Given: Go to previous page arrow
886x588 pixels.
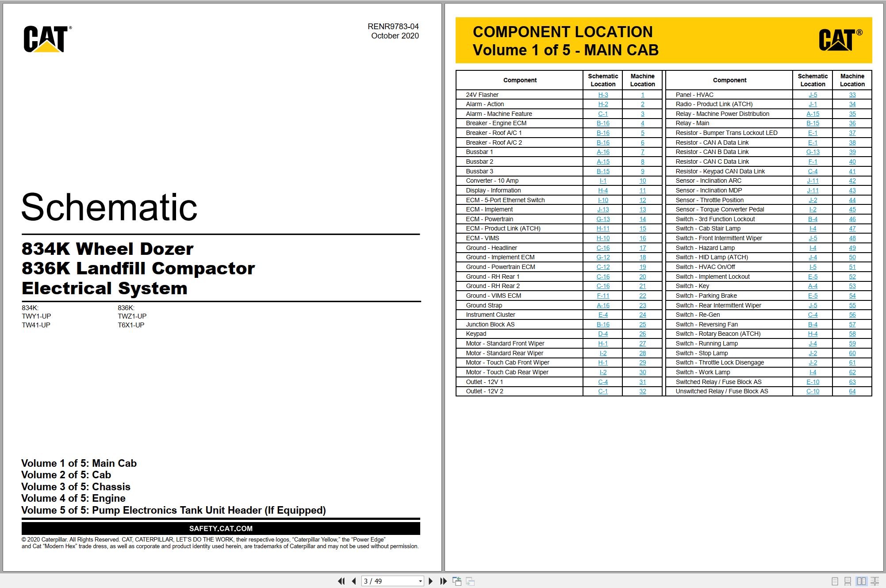Looking at the screenshot, I should tap(353, 581).
